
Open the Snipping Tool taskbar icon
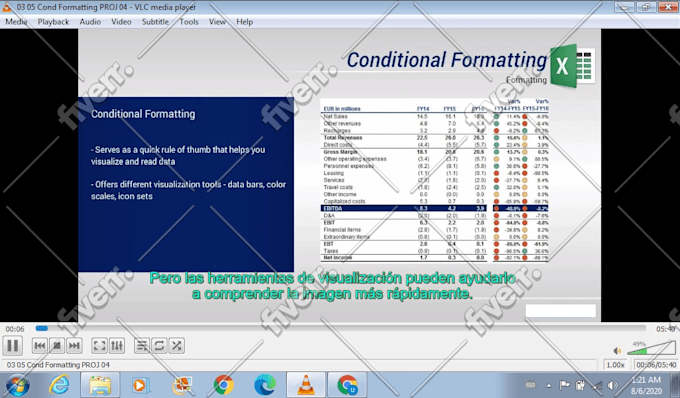(182, 385)
